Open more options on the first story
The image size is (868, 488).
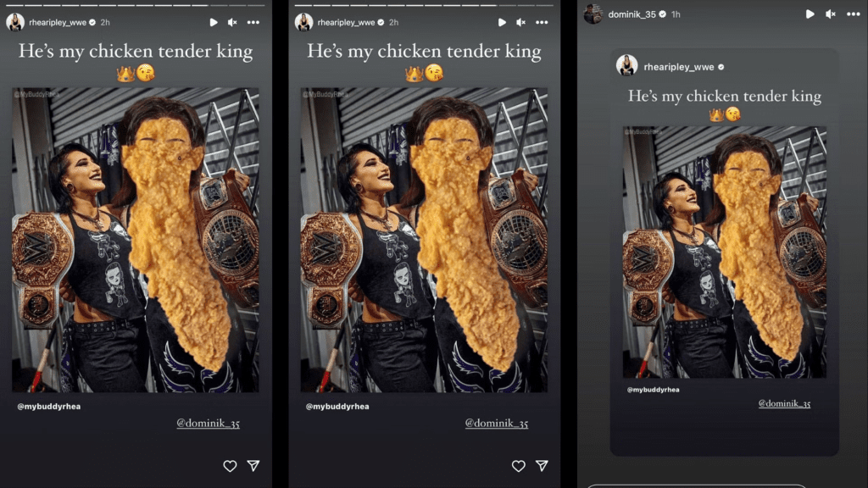point(253,23)
